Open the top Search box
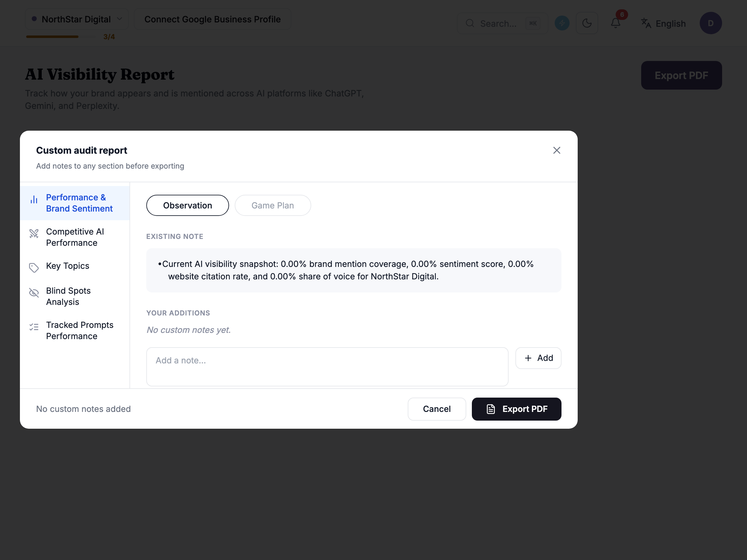This screenshot has width=747, height=560. pyautogui.click(x=502, y=23)
